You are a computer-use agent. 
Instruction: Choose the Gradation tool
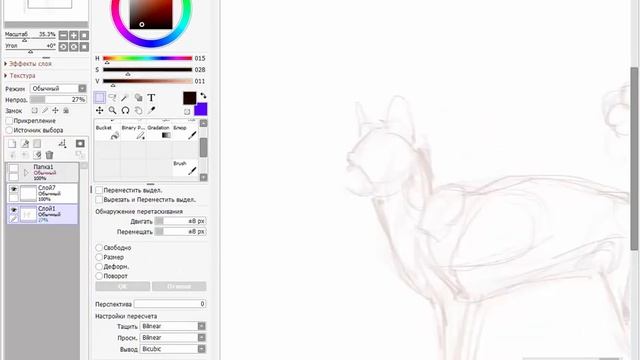click(x=159, y=132)
